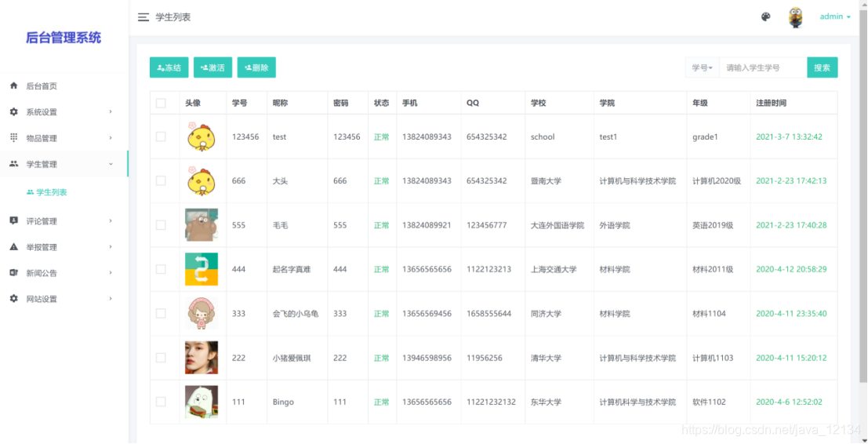Open the 学号 search type dropdown
Screen dimensions: 868x444
point(702,67)
